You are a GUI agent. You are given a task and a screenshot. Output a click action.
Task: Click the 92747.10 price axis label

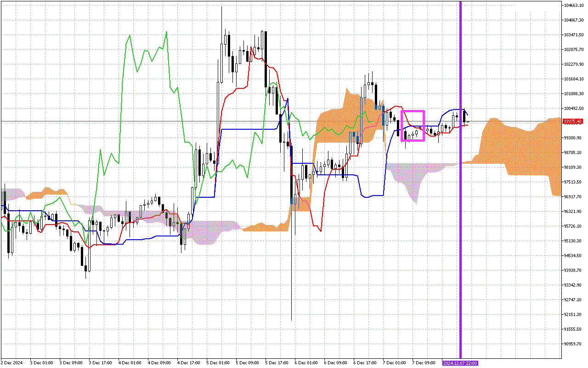tap(574, 300)
